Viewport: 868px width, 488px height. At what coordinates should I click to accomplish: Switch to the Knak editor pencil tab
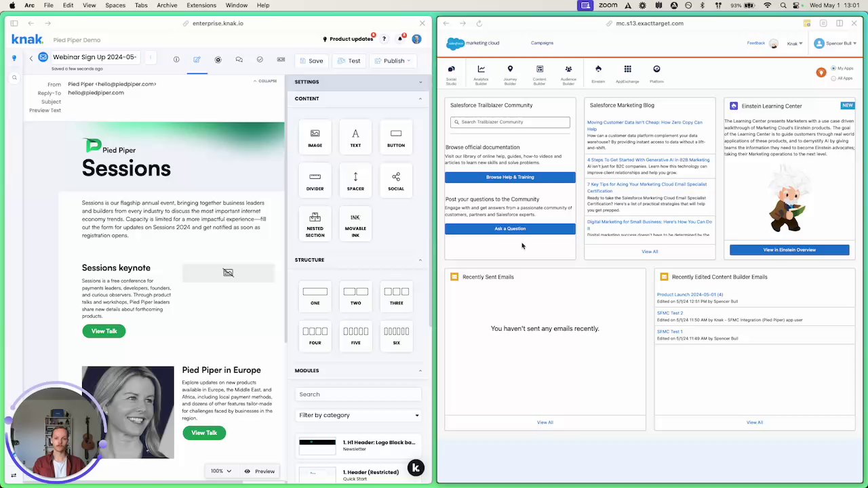tap(197, 60)
